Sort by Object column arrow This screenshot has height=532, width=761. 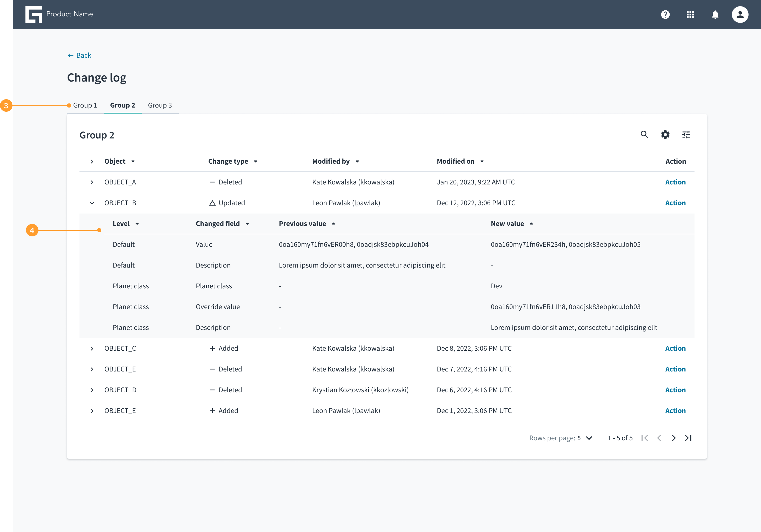133,161
